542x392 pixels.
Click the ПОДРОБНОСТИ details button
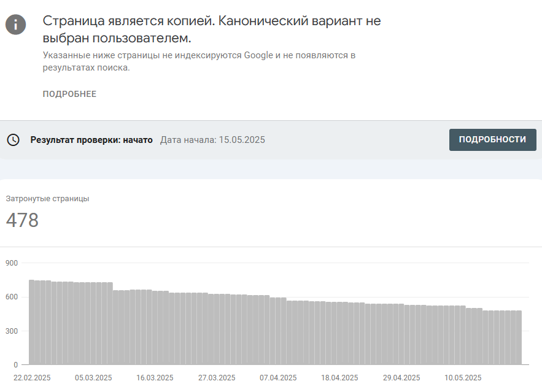tap(492, 140)
